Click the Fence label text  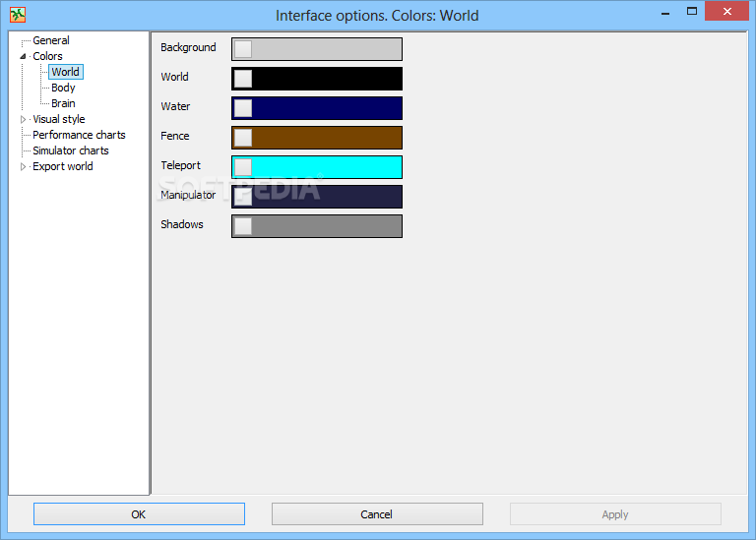(174, 137)
